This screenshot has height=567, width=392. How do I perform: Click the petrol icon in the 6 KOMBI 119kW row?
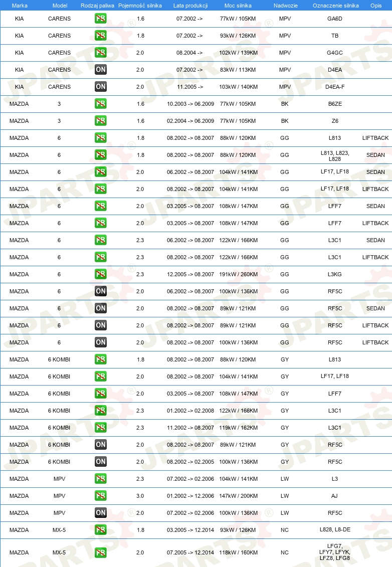pyautogui.click(x=101, y=428)
